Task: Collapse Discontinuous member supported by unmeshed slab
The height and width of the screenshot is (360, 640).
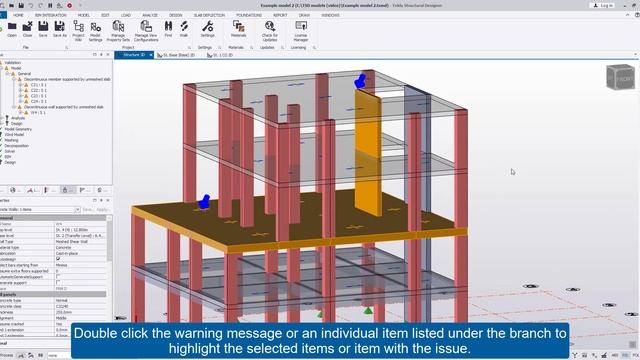Action: pos(14,79)
